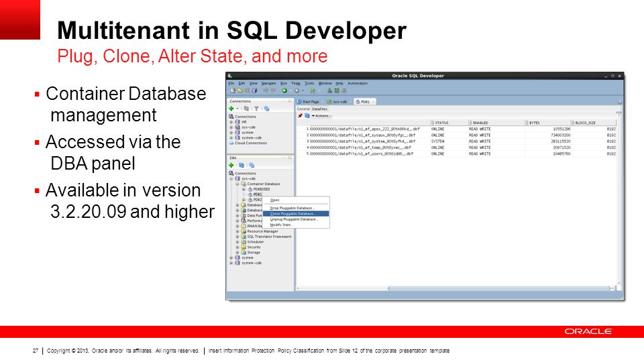This screenshot has width=644, height=362.
Task: Select the Storage node in DBA tree
Action: pyautogui.click(x=254, y=253)
